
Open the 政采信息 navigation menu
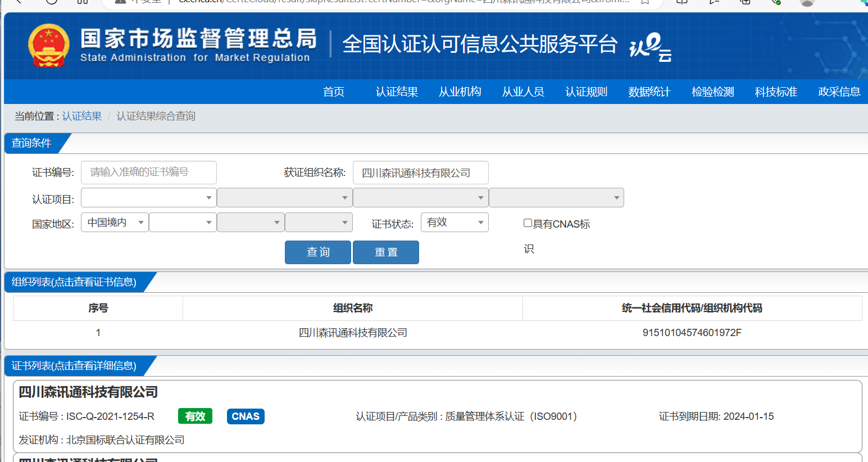[839, 92]
